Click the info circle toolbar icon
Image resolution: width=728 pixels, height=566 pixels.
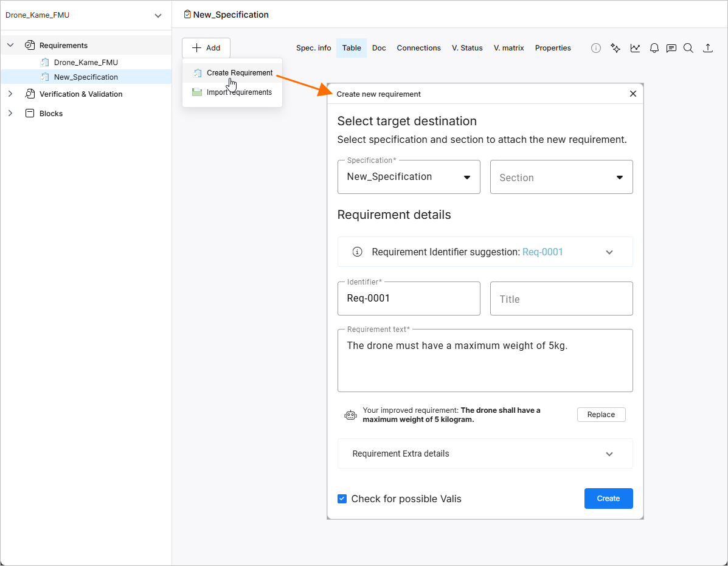click(596, 48)
